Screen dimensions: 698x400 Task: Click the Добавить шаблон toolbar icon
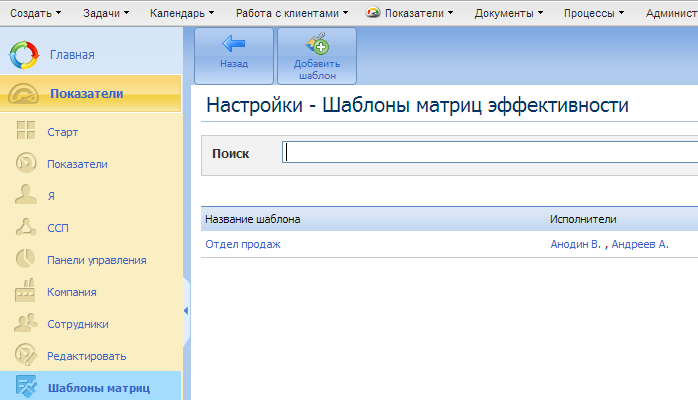(316, 45)
